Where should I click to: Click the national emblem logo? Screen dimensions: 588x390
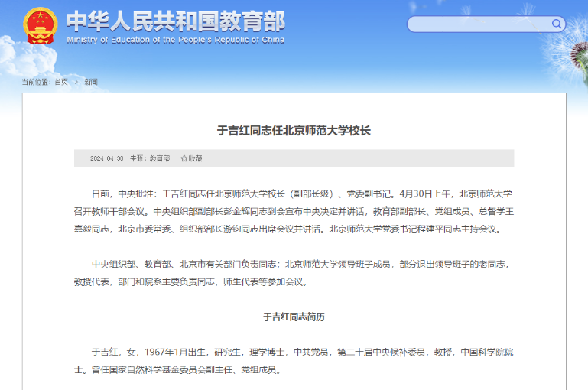(x=39, y=25)
